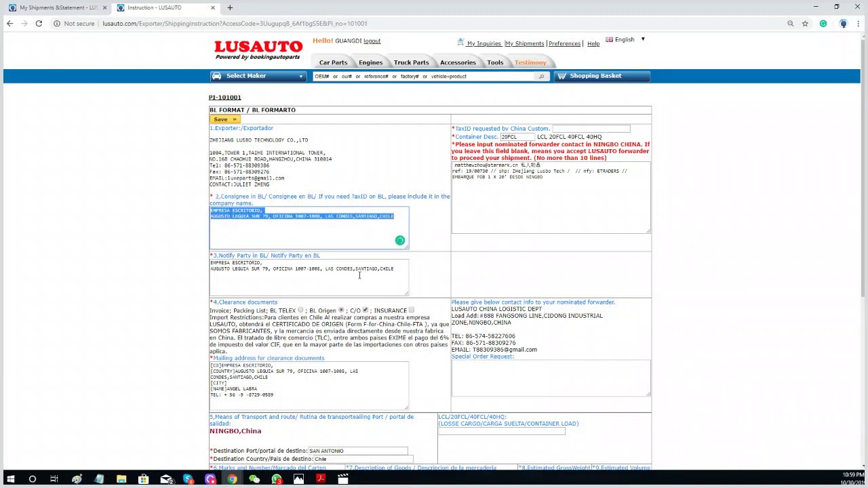
Task: Open WeChat from the taskbar
Action: point(254,479)
